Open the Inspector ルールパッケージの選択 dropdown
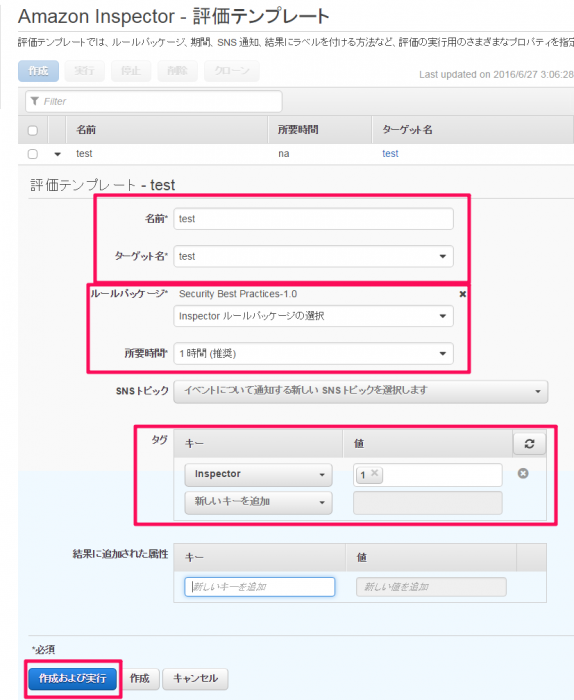 coord(313,316)
